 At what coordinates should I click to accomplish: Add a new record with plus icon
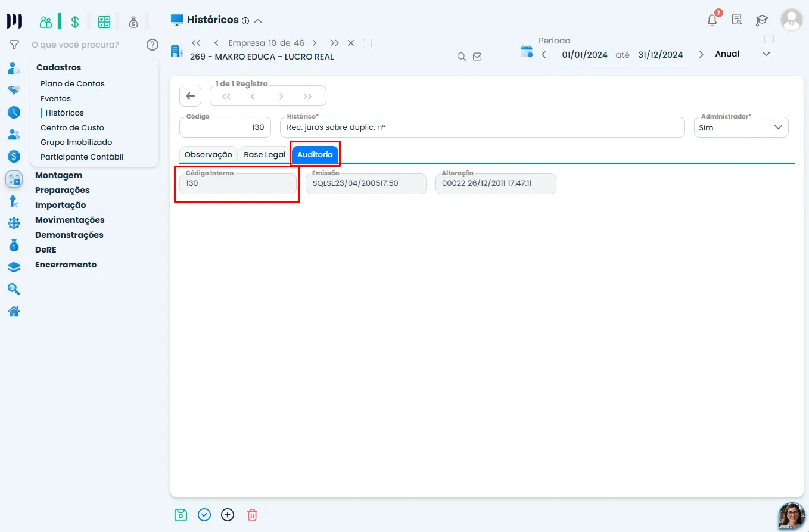(228, 515)
